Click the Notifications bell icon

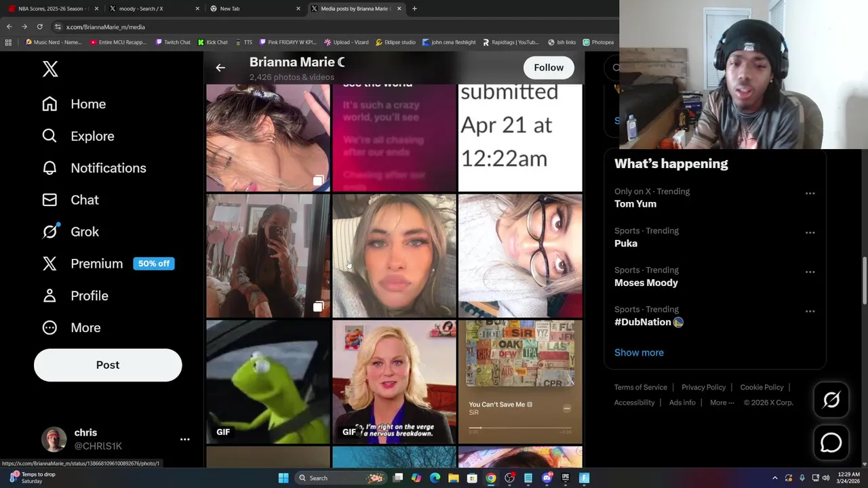pyautogui.click(x=50, y=167)
